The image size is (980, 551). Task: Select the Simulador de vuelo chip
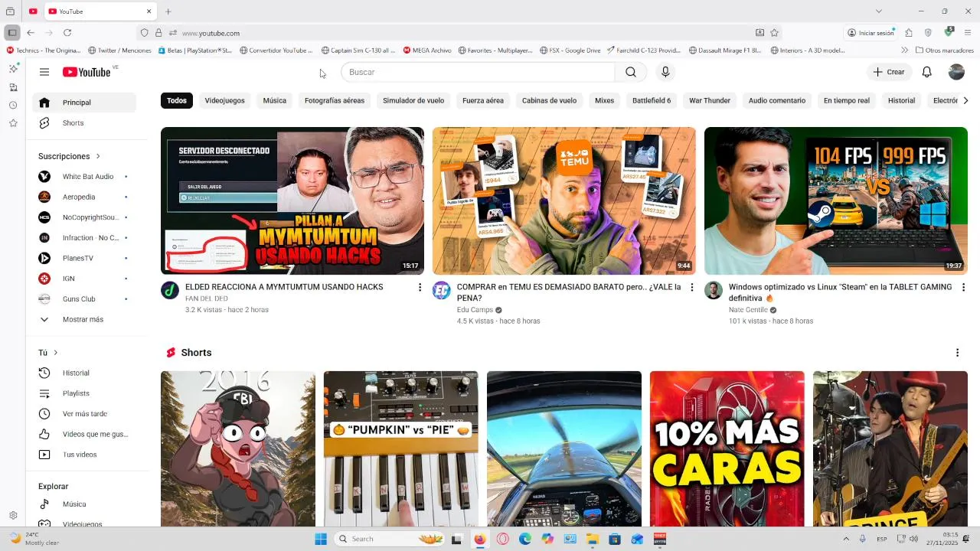(413, 100)
